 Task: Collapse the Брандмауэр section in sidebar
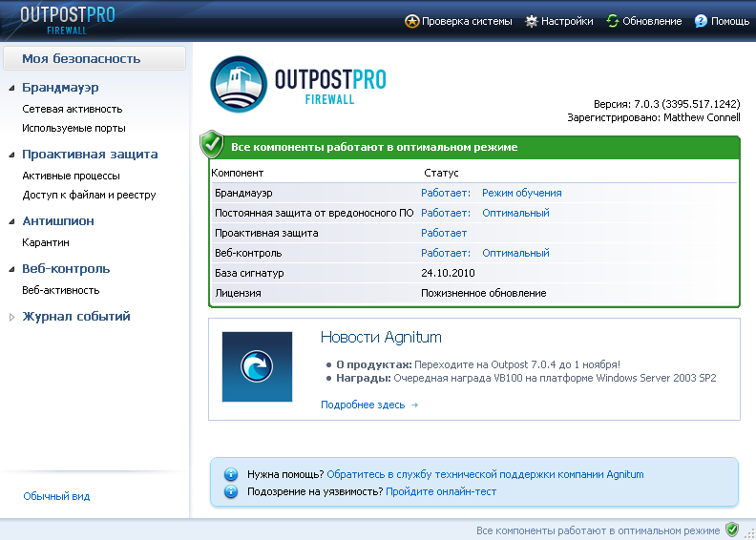tap(11, 88)
